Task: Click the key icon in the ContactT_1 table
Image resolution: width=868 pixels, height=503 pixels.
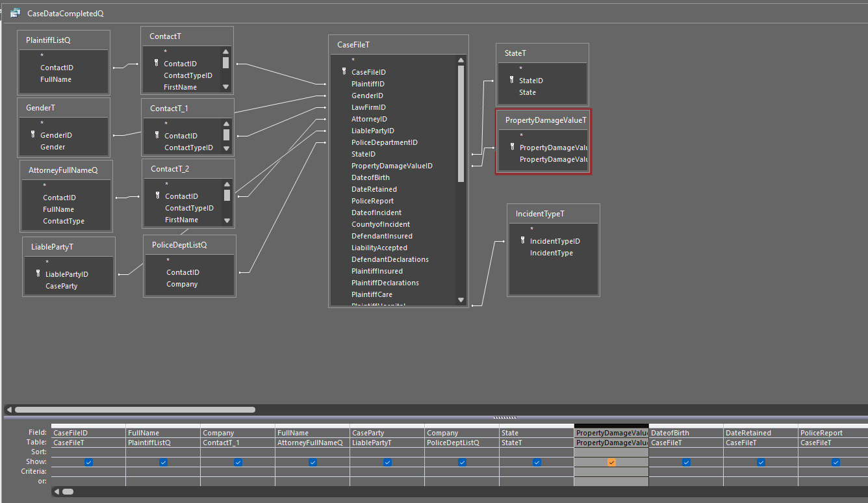Action: pos(157,136)
